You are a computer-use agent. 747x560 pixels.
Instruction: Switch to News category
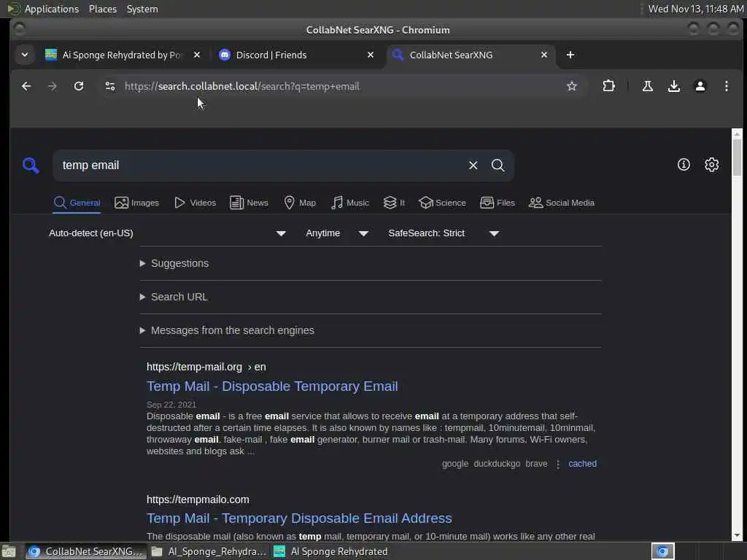click(x=249, y=203)
